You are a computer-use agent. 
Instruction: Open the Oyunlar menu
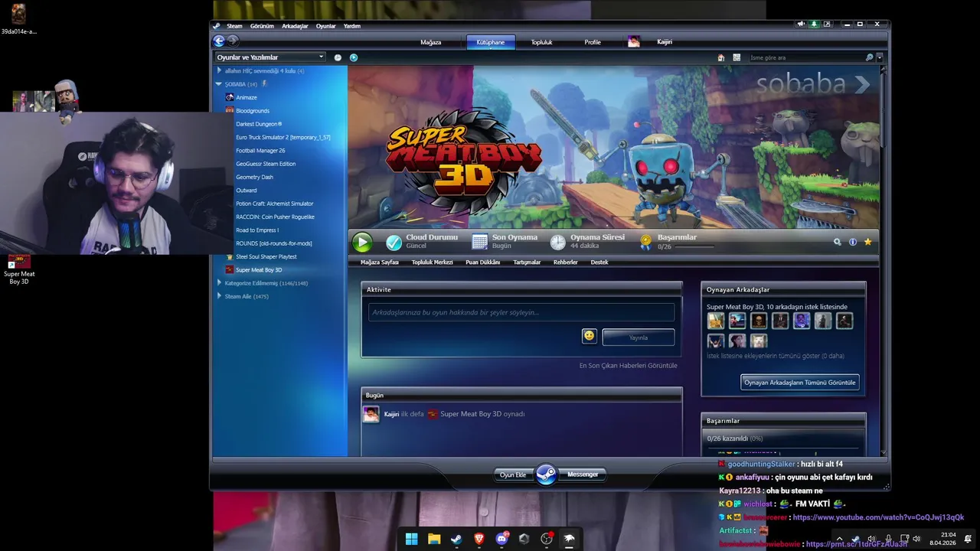[326, 26]
